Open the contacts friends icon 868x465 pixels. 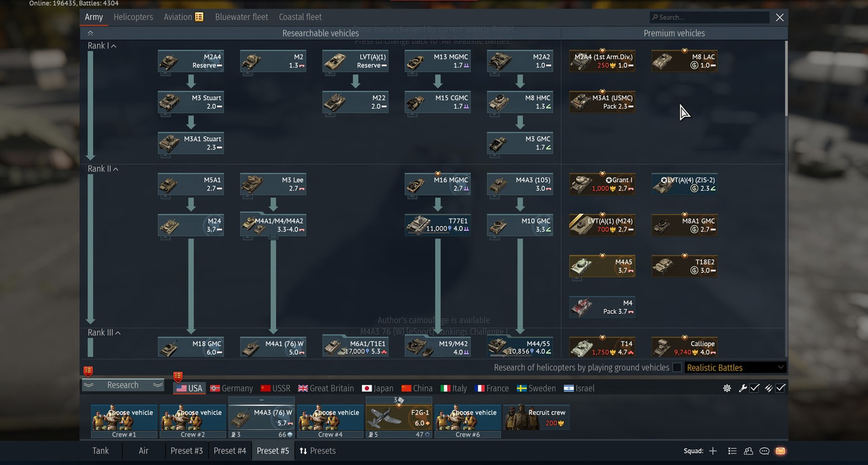click(749, 451)
